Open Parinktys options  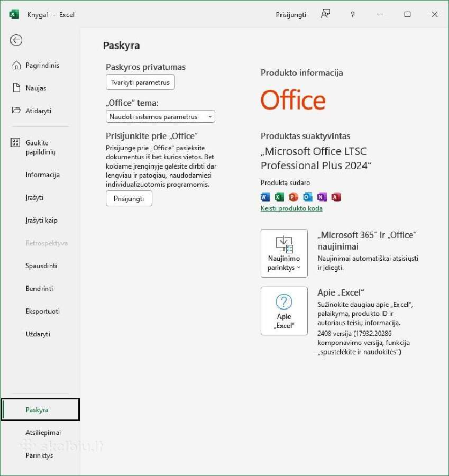[x=40, y=455]
